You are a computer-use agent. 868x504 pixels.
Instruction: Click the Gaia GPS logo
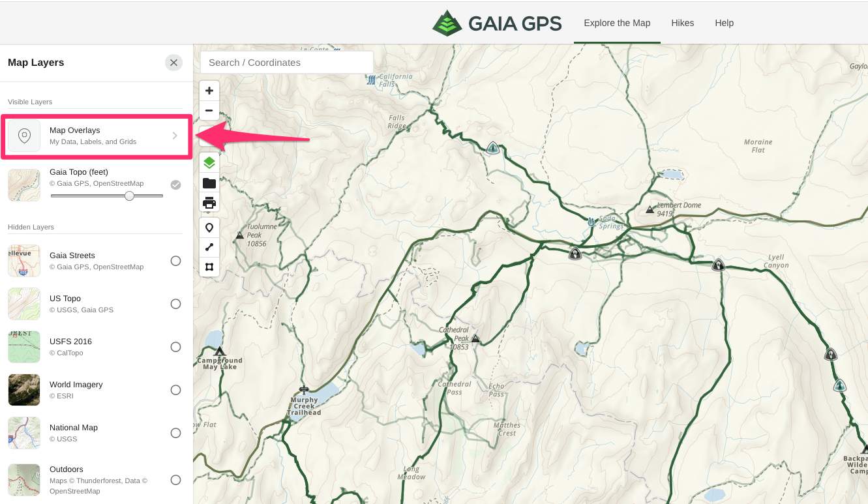coord(497,23)
